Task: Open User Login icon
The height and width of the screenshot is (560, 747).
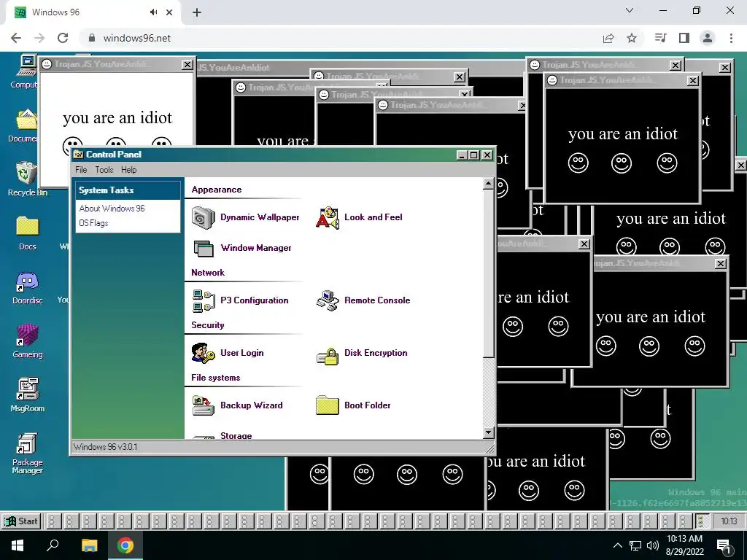Action: pos(204,354)
